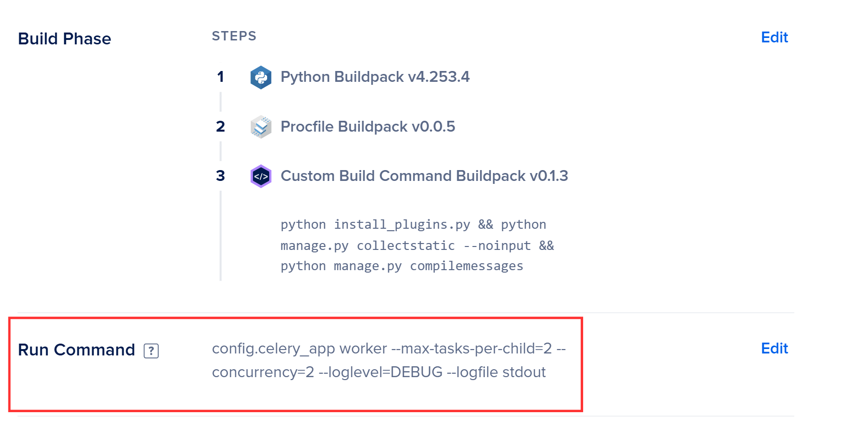Image resolution: width=868 pixels, height=421 pixels.
Task: Click the Build Phase section heading
Action: click(65, 38)
